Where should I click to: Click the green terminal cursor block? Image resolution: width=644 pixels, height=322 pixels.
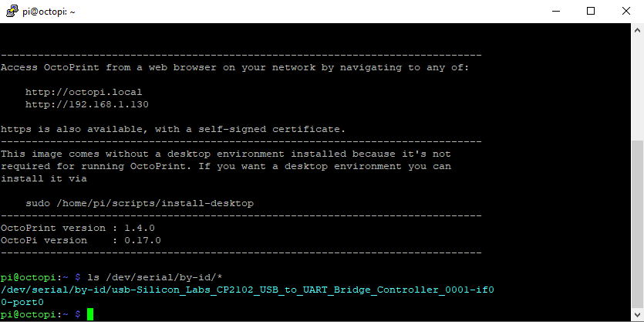coord(90,314)
